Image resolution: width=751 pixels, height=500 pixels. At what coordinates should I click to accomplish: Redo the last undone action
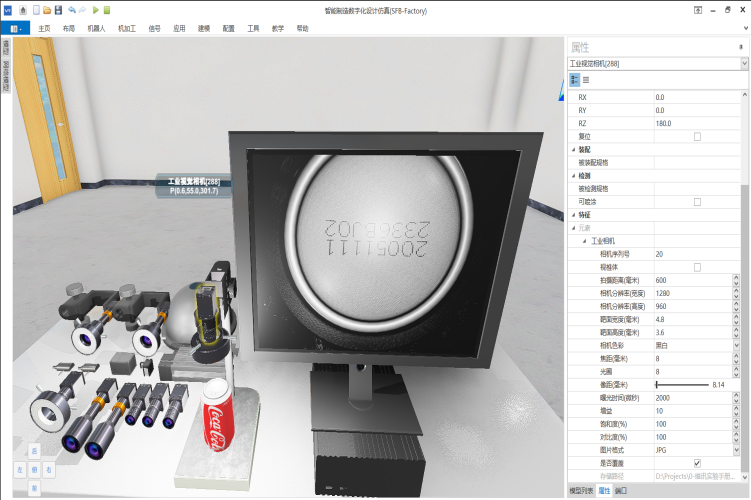coord(82,10)
